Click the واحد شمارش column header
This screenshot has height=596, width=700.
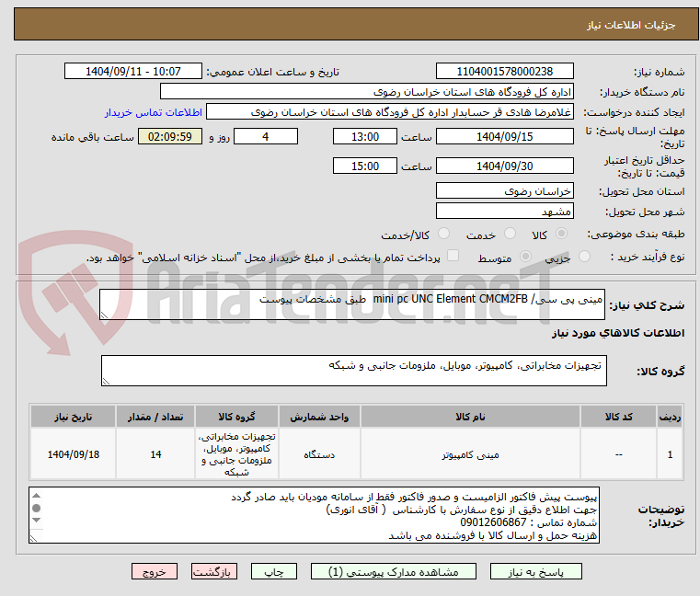coord(319,417)
